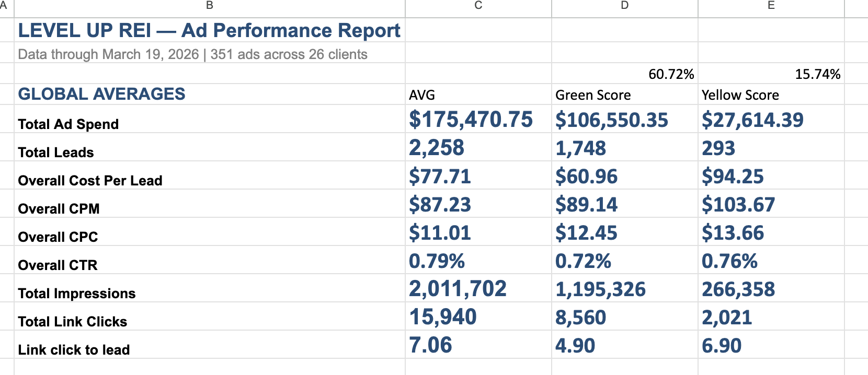Viewport: 868px width, 375px height.
Task: Select the 0.79% cell
Action: click(x=478, y=260)
